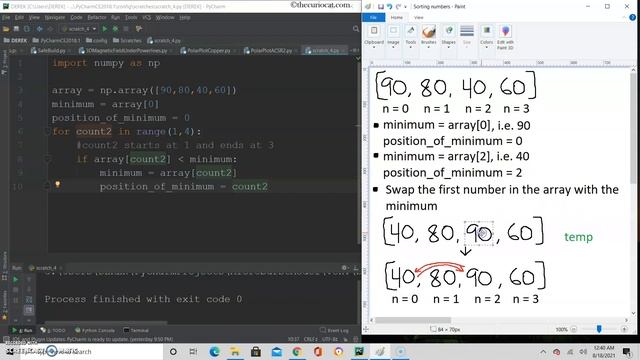Open the Paint File tab

[x=373, y=18]
